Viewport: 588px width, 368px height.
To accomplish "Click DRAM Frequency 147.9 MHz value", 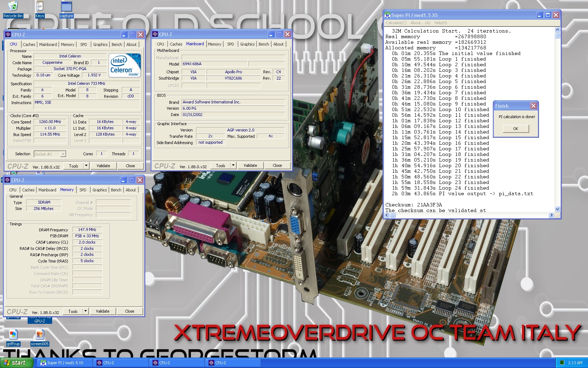I will [87, 230].
